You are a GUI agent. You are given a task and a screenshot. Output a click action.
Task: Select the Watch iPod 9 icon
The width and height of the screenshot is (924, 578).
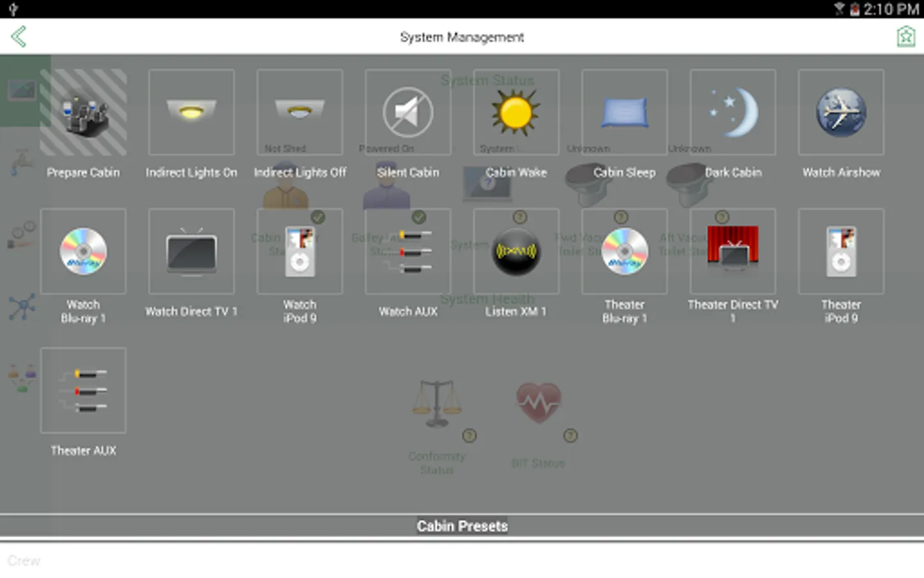coord(300,251)
